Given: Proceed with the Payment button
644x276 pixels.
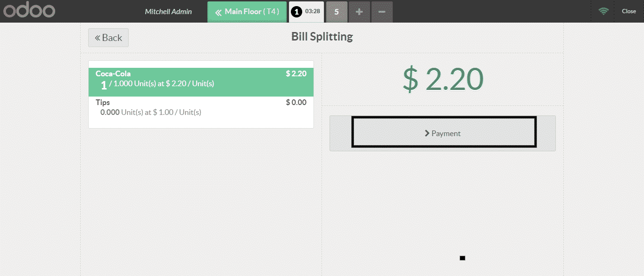Looking at the screenshot, I should (x=443, y=133).
